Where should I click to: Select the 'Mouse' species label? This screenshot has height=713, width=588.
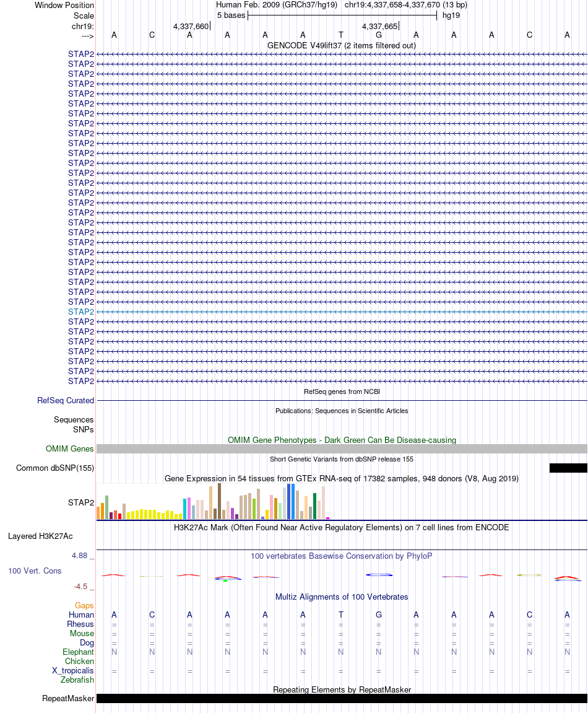tap(82, 634)
